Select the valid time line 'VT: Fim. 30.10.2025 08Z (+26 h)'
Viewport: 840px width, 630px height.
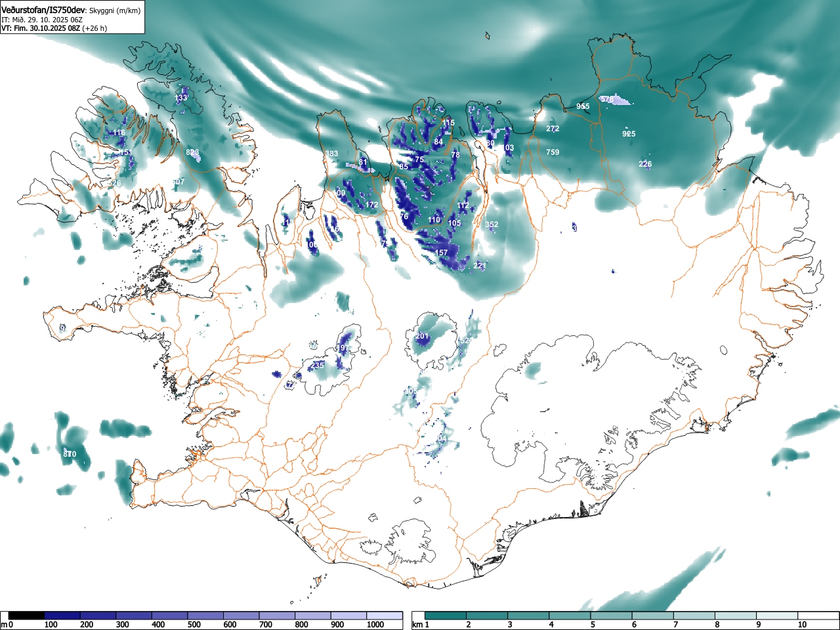pos(54,28)
